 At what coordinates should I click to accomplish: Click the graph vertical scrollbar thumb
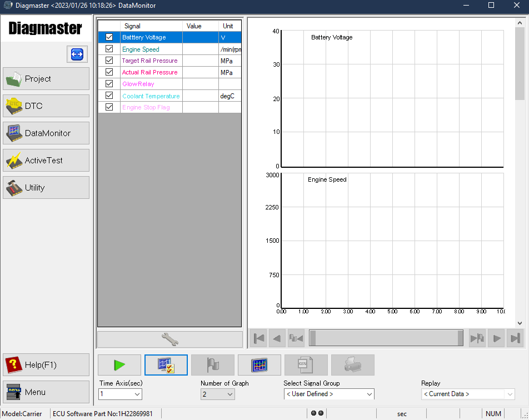tap(520, 64)
